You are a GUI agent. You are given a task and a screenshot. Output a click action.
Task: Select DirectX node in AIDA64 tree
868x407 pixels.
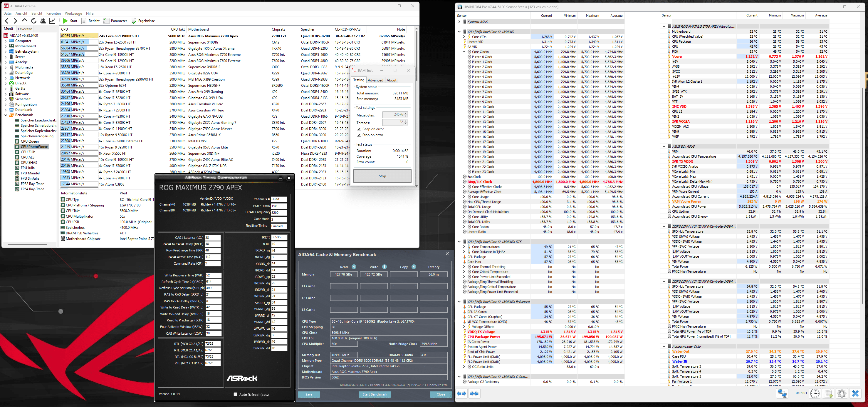pyautogui.click(x=21, y=83)
